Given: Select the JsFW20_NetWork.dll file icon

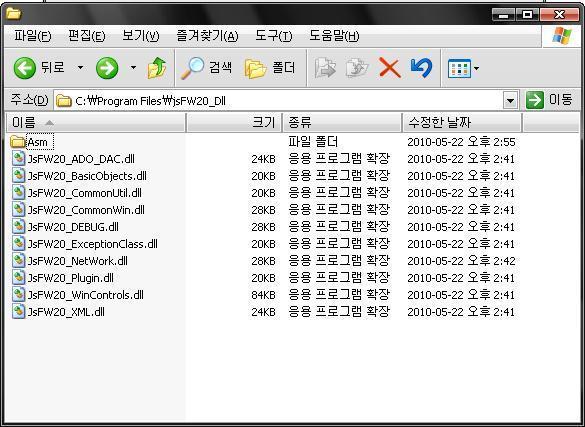Looking at the screenshot, I should (x=18, y=261).
